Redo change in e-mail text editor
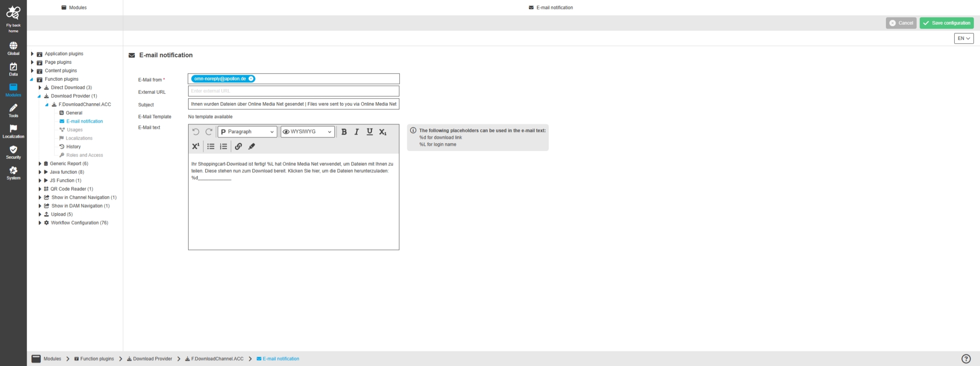Viewport: 980px width, 366px height. coord(209,132)
